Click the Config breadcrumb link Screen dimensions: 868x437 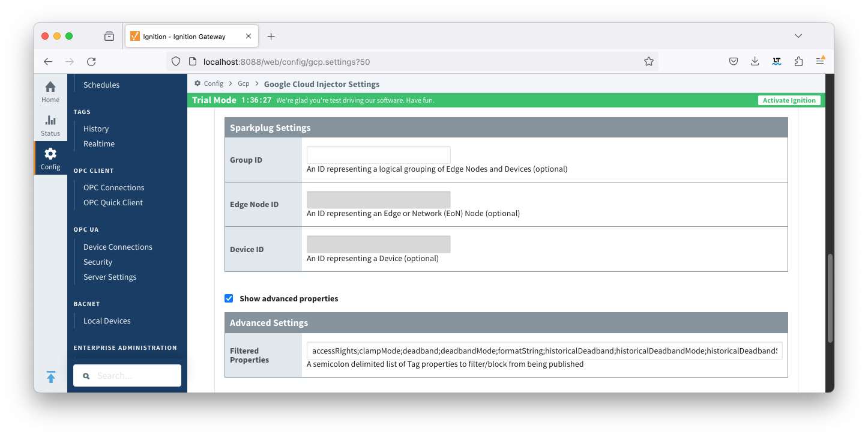point(213,84)
